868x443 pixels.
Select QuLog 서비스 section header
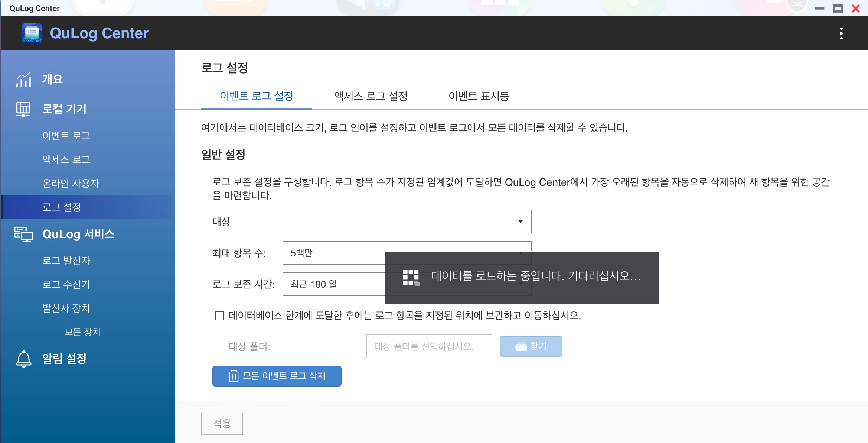[x=78, y=234]
